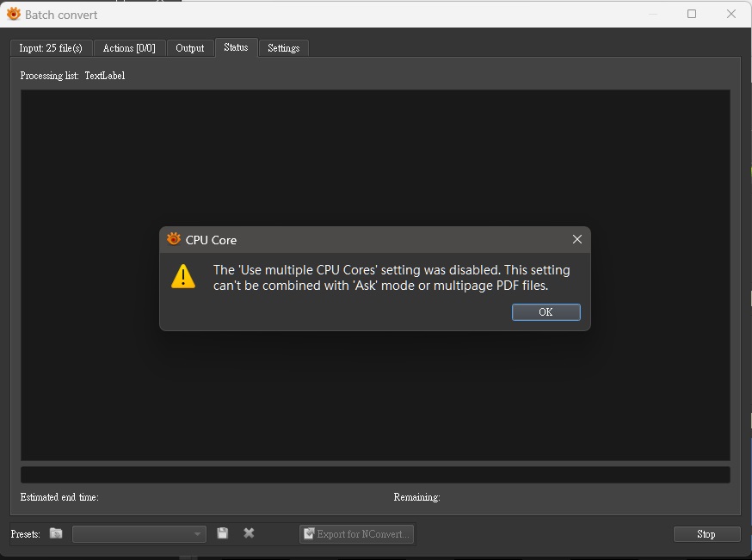This screenshot has width=752, height=560.
Task: Open the Output tab
Action: click(190, 48)
